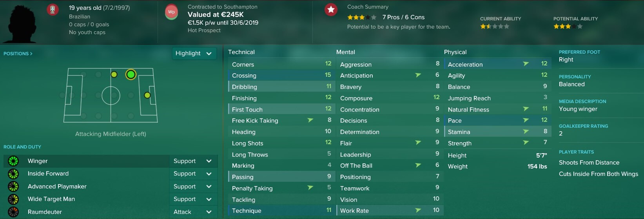The height and width of the screenshot is (219, 644).
Task: Open the POSITIONS link
Action: (x=18, y=54)
